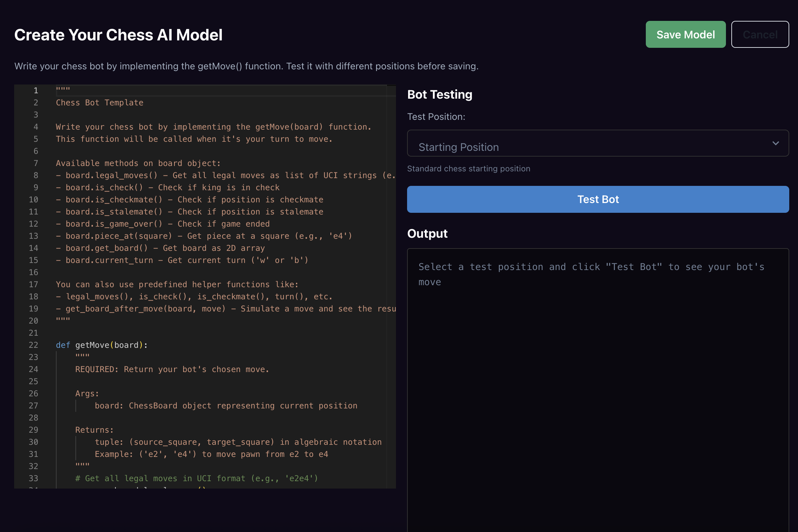
Task: Click the chevron arrow in Starting Position selector
Action: click(x=775, y=143)
